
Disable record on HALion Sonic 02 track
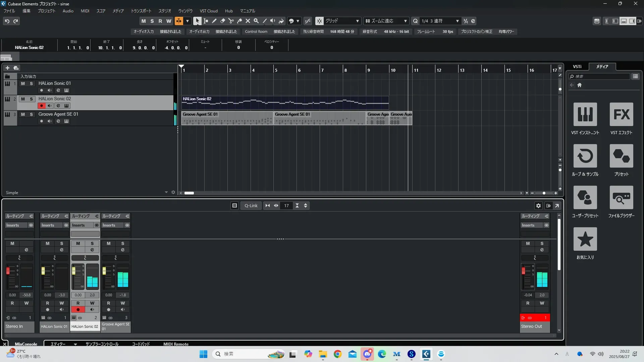41,106
